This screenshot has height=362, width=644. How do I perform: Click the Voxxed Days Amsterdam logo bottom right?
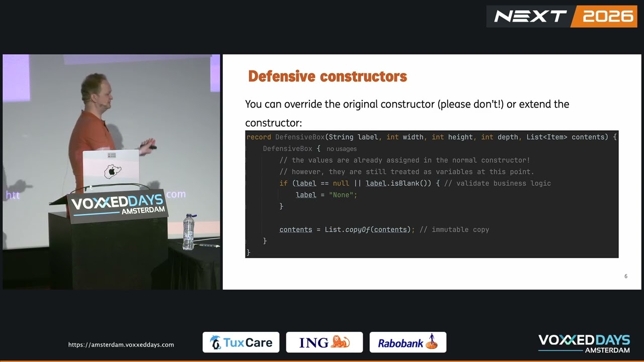[x=584, y=343]
